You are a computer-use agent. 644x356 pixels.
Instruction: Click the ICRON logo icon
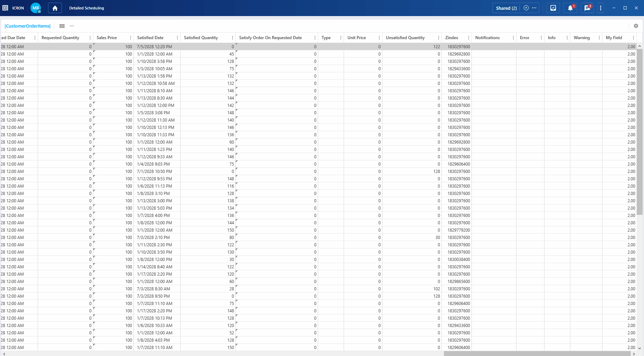click(5, 8)
